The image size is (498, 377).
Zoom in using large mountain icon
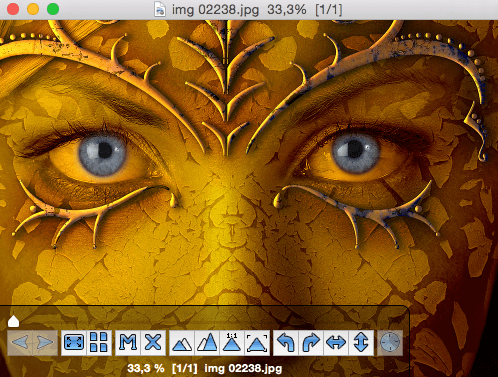[x=207, y=342]
